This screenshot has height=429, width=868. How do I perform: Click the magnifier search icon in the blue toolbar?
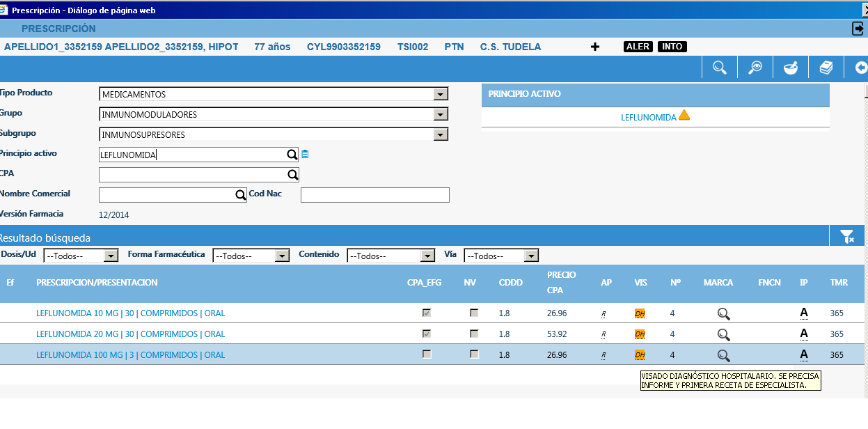click(x=720, y=68)
